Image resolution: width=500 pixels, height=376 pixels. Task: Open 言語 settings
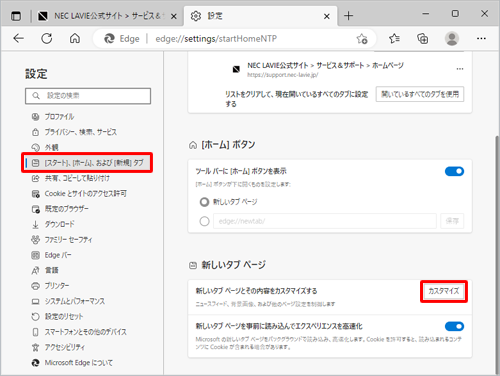[45, 270]
